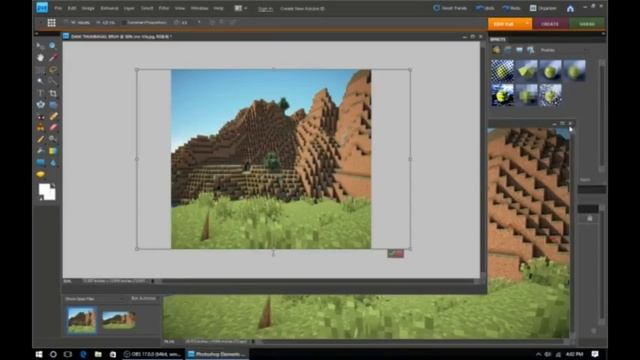This screenshot has width=640, height=360.
Task: Show All effects in Effects panel
Action: [530, 50]
